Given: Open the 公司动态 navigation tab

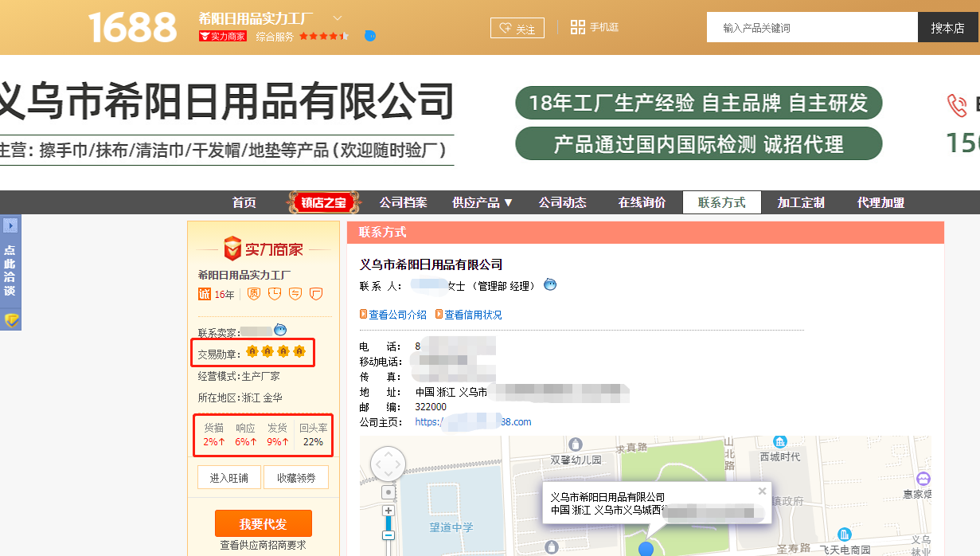Looking at the screenshot, I should 562,202.
